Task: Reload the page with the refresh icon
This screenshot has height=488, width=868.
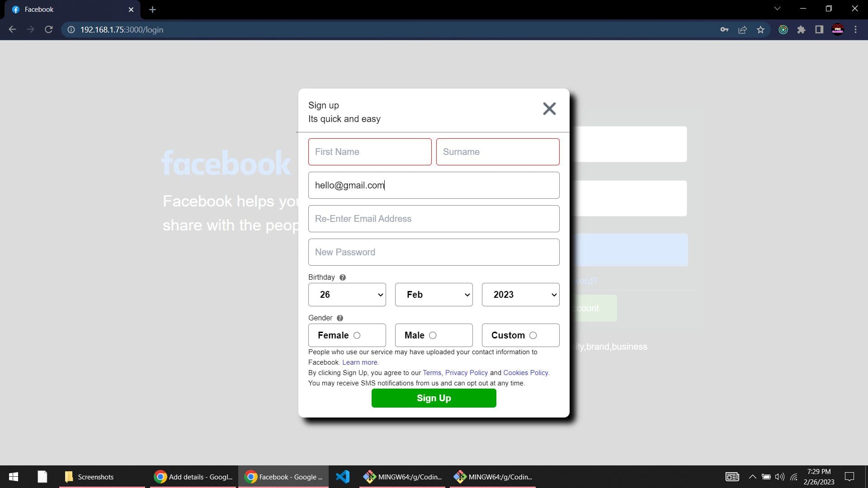Action: pos(49,29)
